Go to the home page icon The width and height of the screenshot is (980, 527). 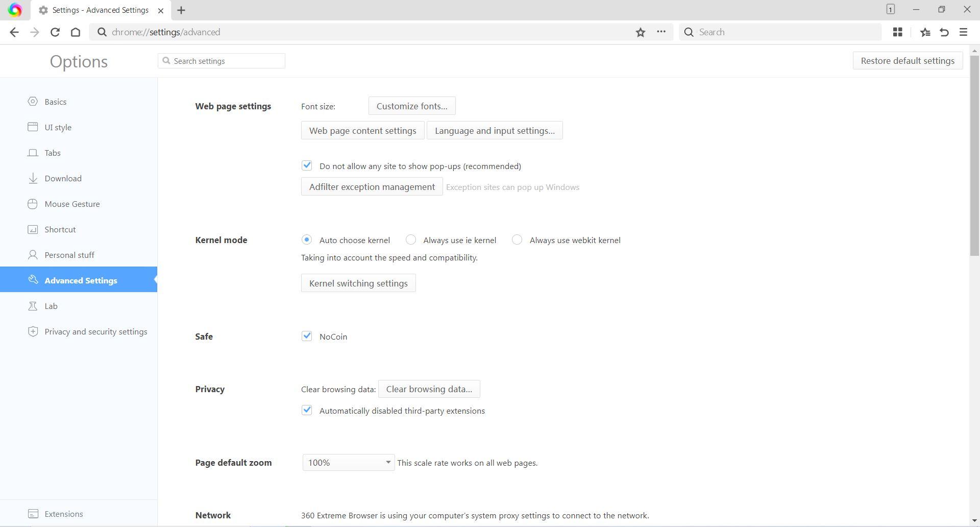76,32
